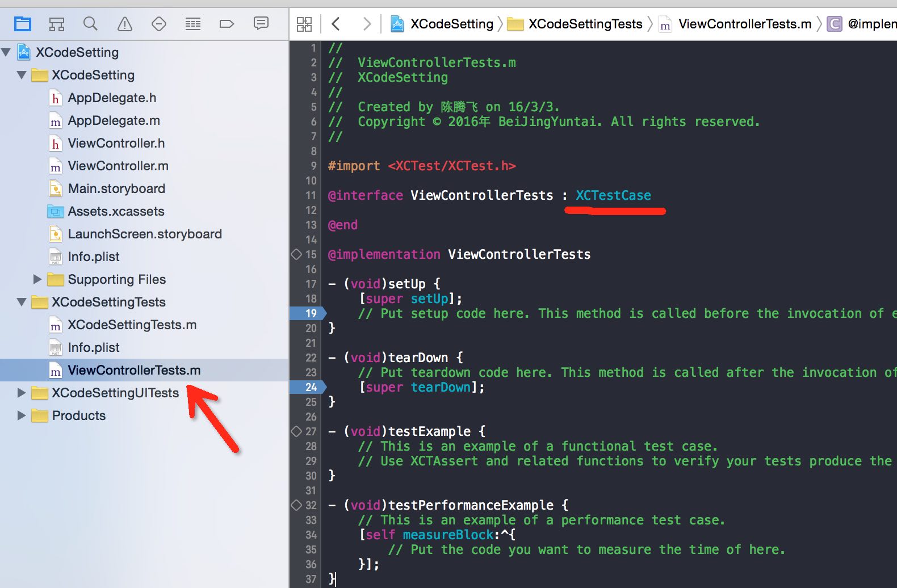Run testPerformanceExample via diamond at line 32
Screen dimensions: 897x588
coord(296,505)
